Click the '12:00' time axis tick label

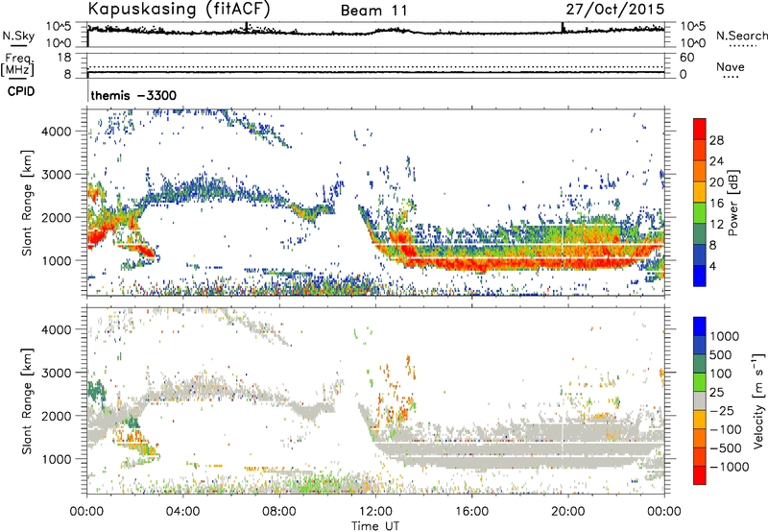click(375, 512)
